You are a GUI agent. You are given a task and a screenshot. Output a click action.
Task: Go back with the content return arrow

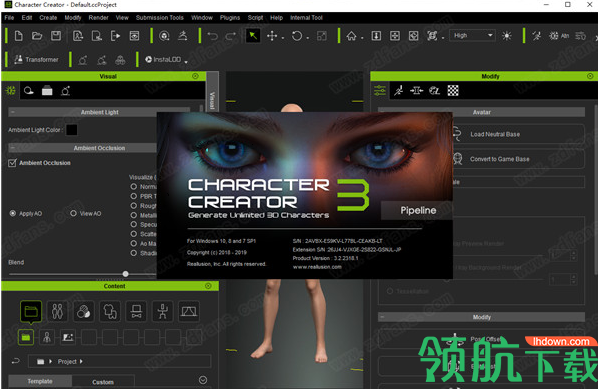pyautogui.click(x=16, y=361)
